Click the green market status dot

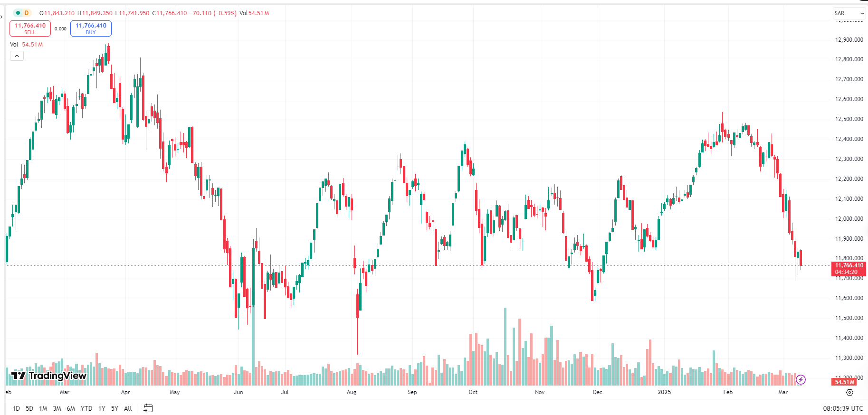point(18,13)
